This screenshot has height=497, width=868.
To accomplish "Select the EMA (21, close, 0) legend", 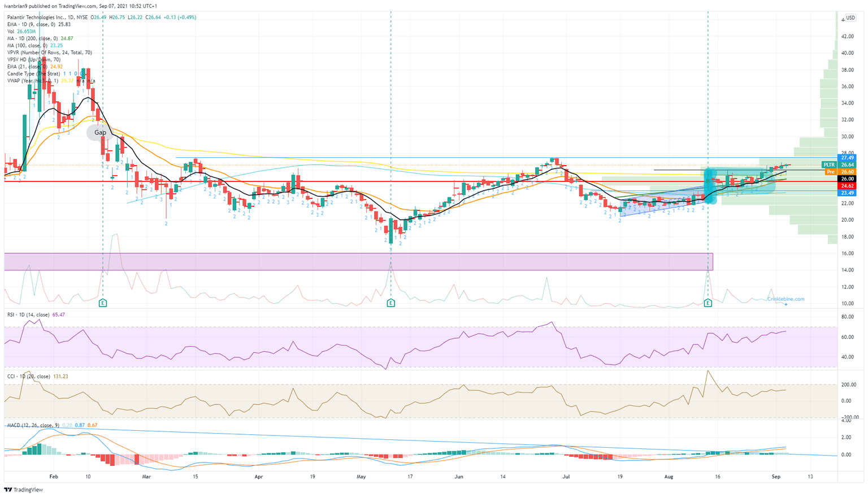I will (x=35, y=67).
